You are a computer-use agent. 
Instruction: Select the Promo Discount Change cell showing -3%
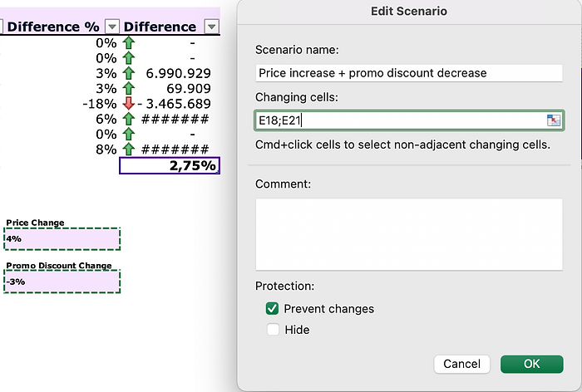[x=62, y=282]
